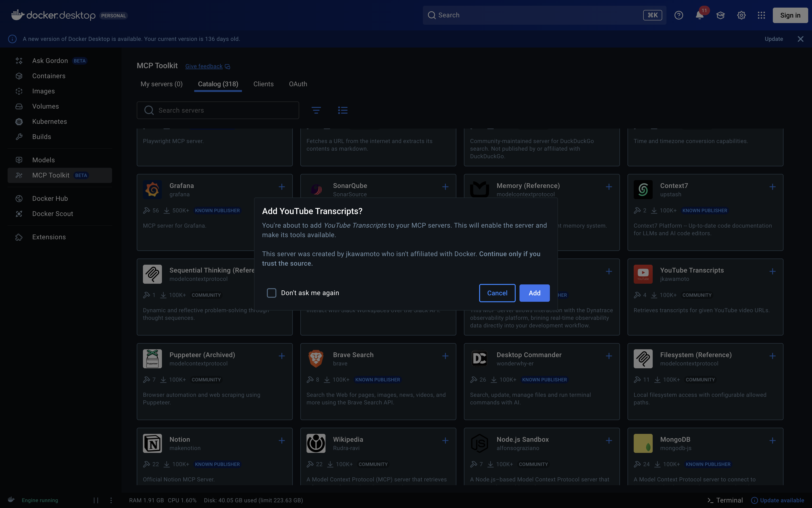Viewport: 812px width, 508px height.
Task: Go to Images in sidebar
Action: point(60,91)
